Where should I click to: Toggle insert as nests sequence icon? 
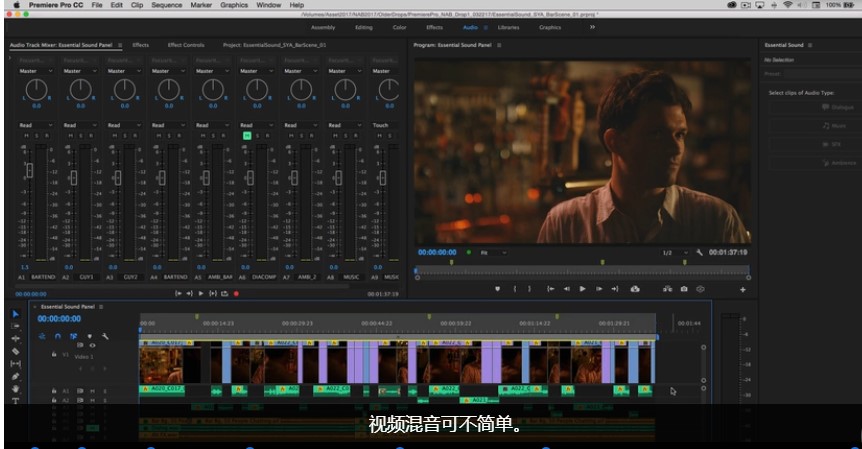tap(42, 336)
